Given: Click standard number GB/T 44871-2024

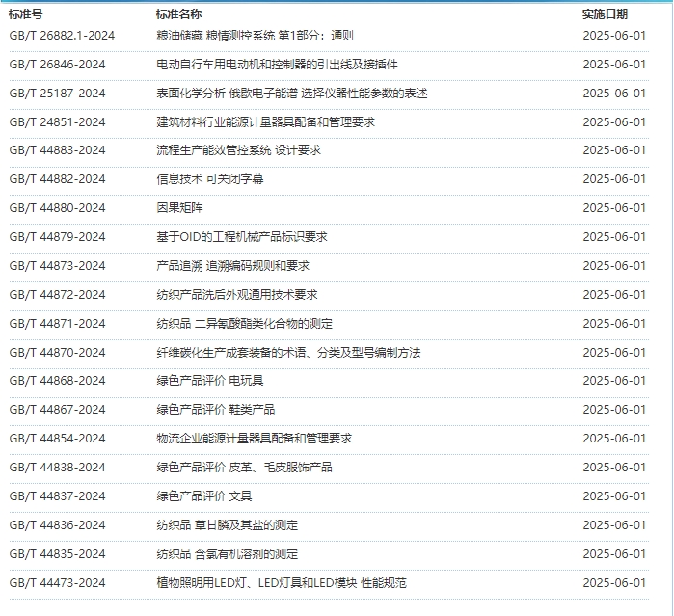Looking at the screenshot, I should 57,324.
